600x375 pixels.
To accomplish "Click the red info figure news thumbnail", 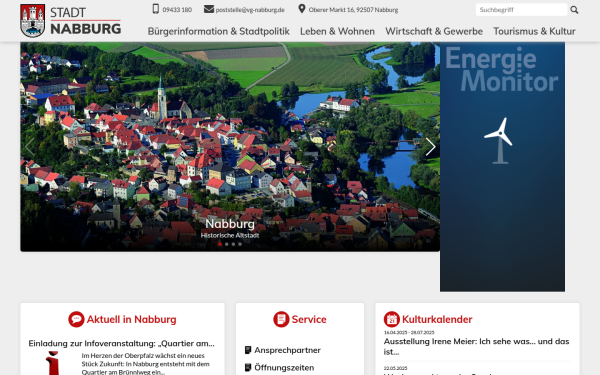I will [x=53, y=363].
